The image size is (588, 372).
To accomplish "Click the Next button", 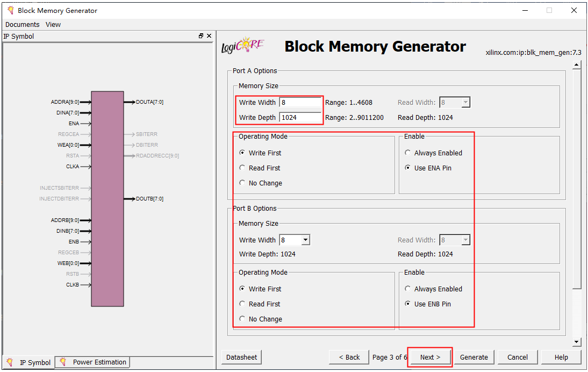I will (x=430, y=357).
